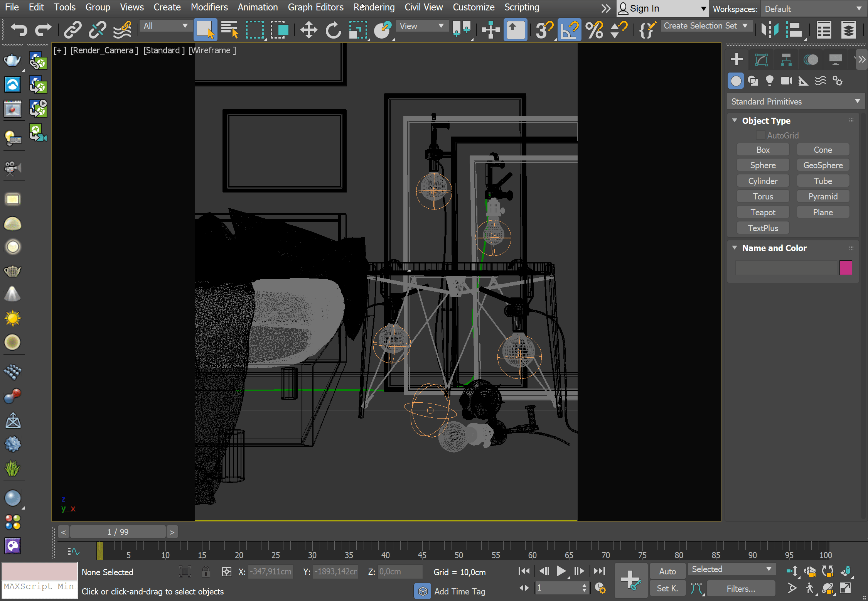The image size is (868, 601).
Task: Activate the Select and Move tool
Action: pos(308,30)
